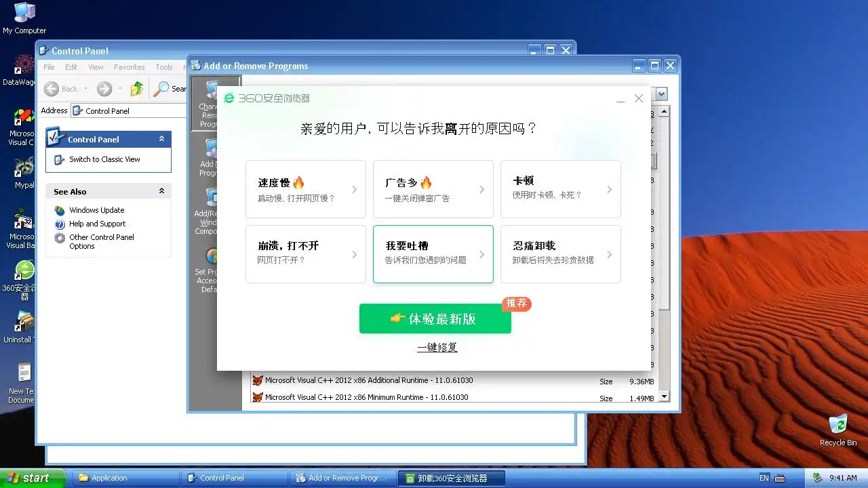Collapse the See Also section

(x=161, y=191)
